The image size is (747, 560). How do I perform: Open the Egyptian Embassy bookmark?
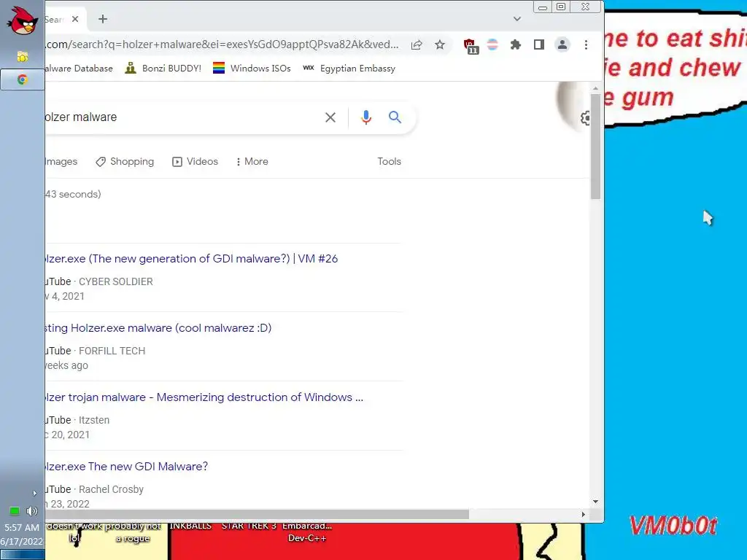click(x=349, y=68)
